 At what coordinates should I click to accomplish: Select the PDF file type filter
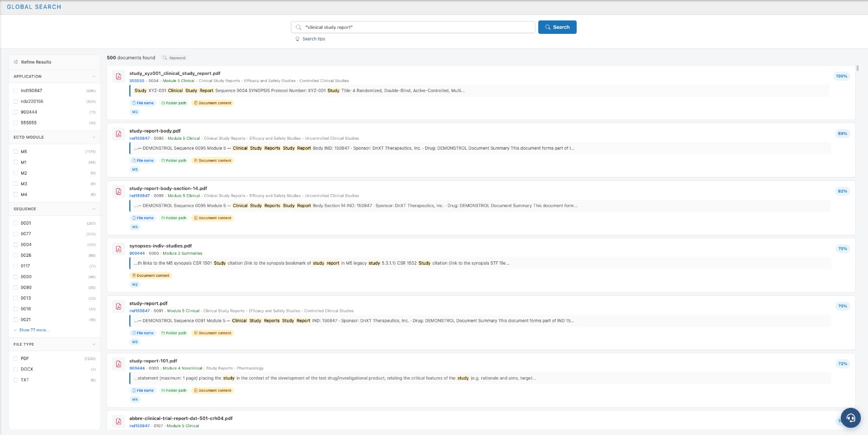(x=16, y=358)
